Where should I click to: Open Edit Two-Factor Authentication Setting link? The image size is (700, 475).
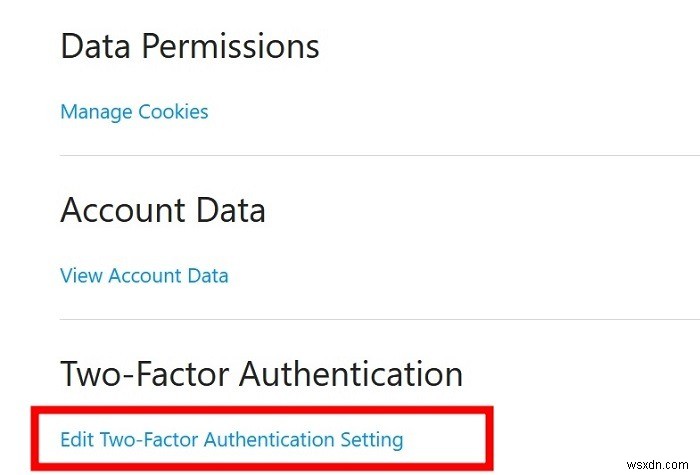coord(231,439)
